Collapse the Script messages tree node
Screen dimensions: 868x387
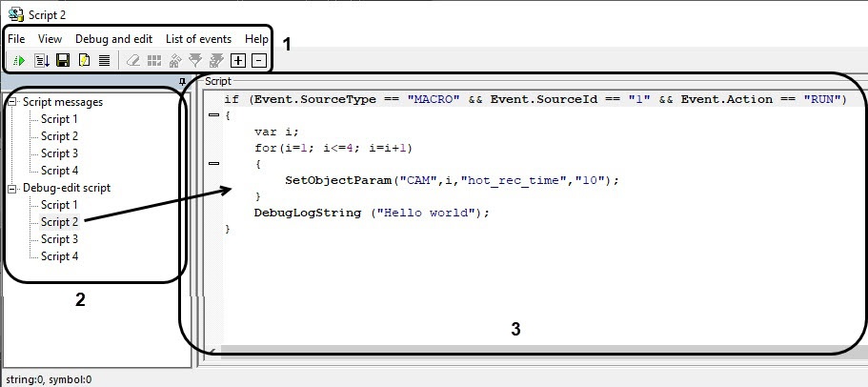(11, 102)
